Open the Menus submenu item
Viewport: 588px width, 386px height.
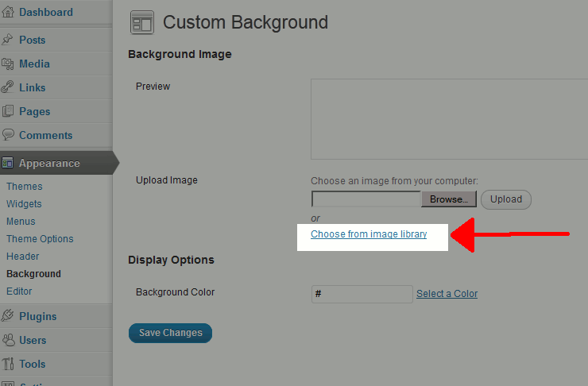[x=21, y=221]
